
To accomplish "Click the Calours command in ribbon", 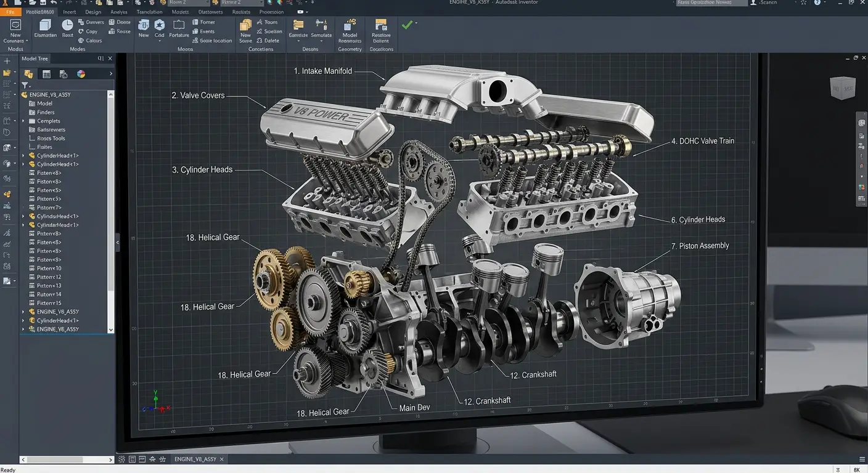I will pyautogui.click(x=90, y=41).
